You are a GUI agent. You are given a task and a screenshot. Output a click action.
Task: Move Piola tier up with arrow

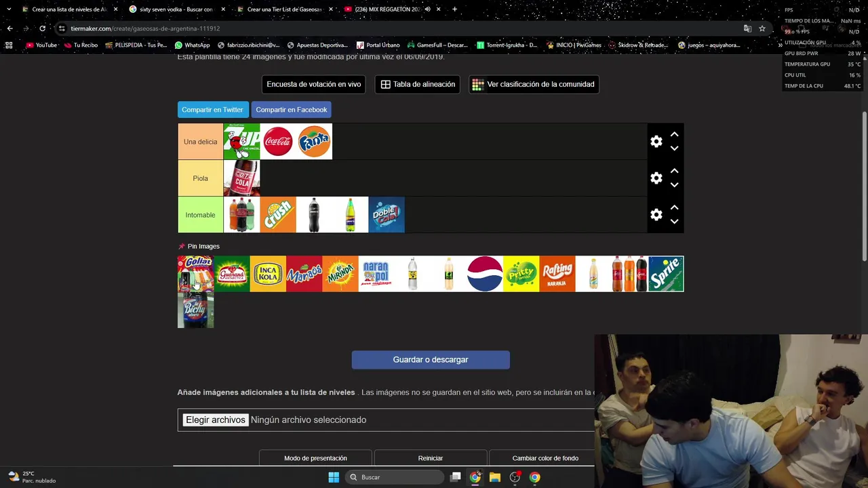674,171
